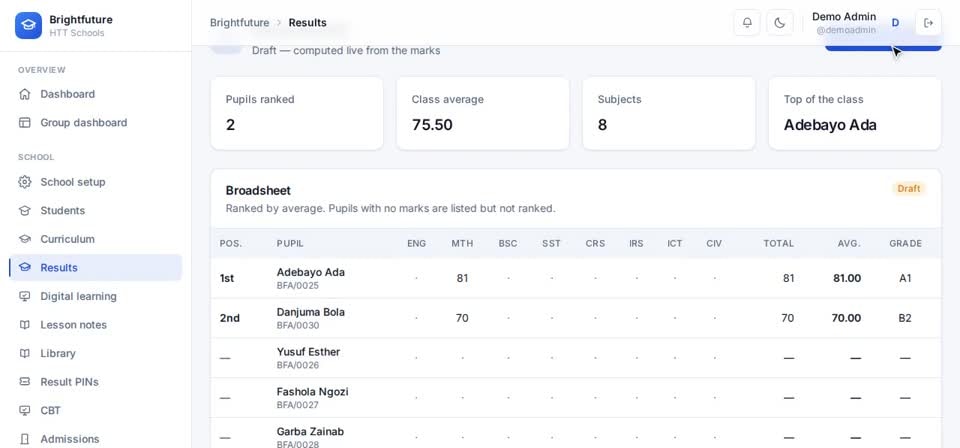Click the Draft badge on Broadsheet
This screenshot has height=448, width=960.
909,189
